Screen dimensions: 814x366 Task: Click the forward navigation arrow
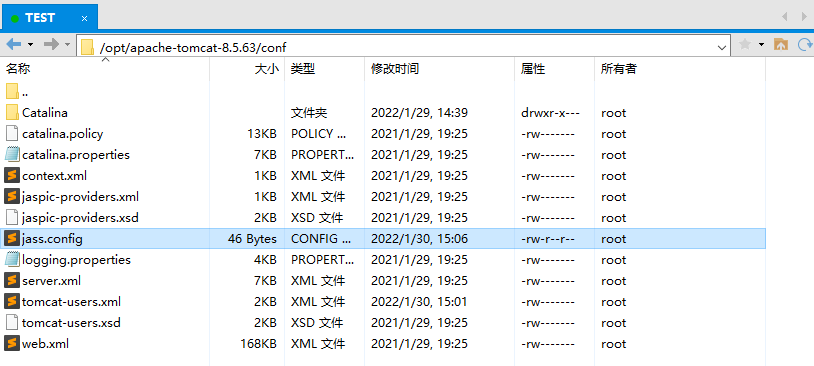(x=51, y=45)
